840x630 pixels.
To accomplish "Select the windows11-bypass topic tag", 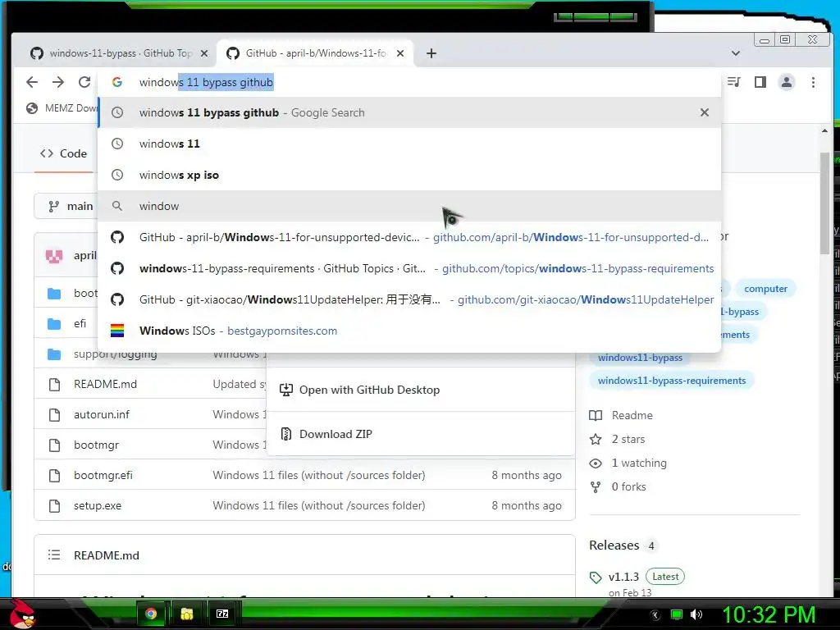I will pos(640,358).
